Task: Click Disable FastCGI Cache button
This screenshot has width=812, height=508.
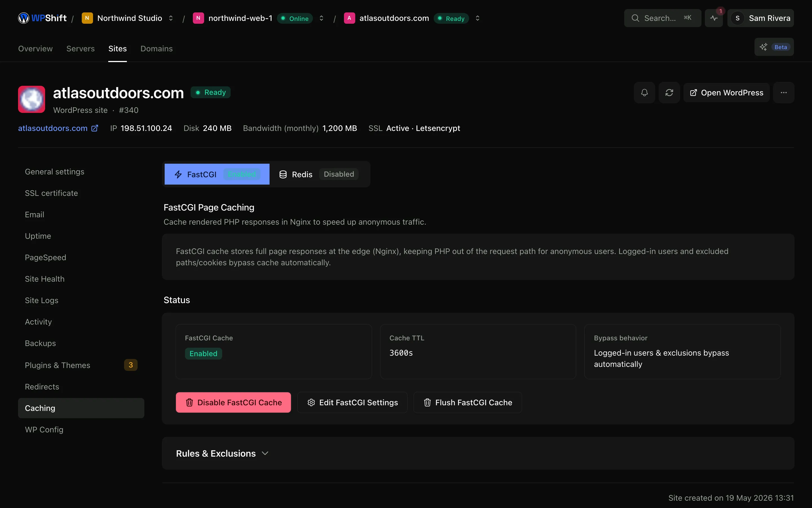Action: pyautogui.click(x=233, y=402)
